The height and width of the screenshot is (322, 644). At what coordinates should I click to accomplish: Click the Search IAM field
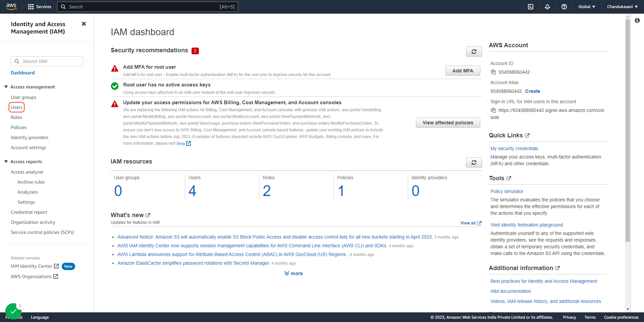click(47, 61)
